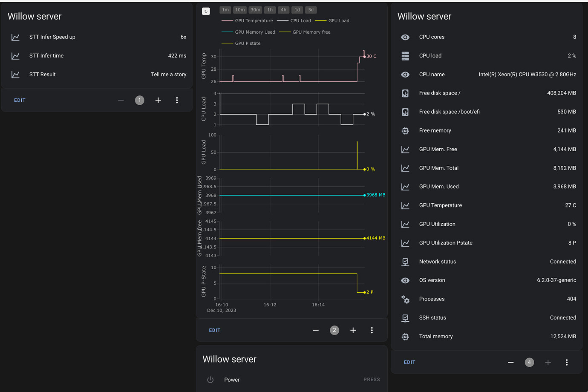The width and height of the screenshot is (588, 392).
Task: Open STT Result chart icon
Action: click(x=15, y=75)
